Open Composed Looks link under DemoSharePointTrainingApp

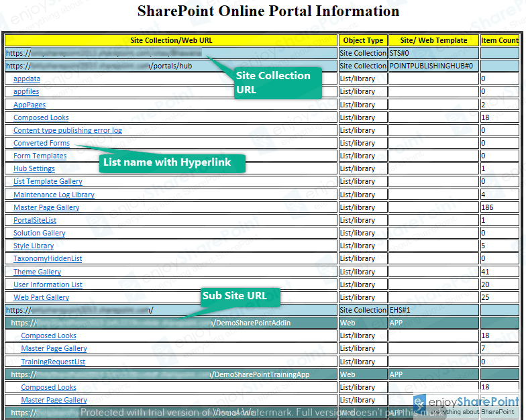click(48, 387)
